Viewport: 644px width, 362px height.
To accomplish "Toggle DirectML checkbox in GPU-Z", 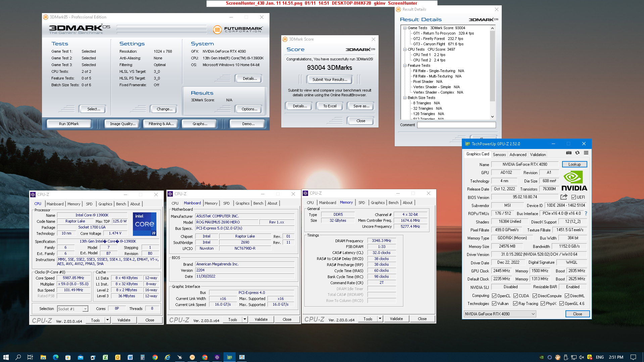I will [567, 296].
